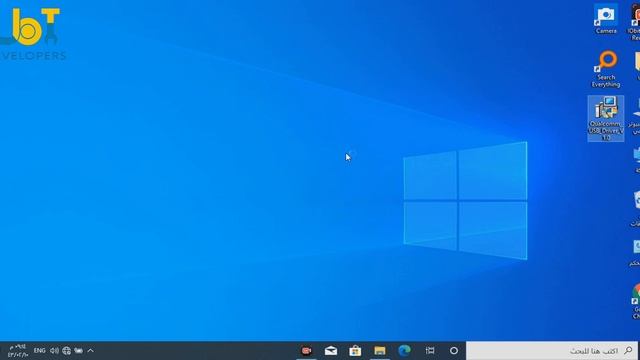The height and width of the screenshot is (360, 640).
Task: Select Qualcomm USB Driver V 1.0 icon
Action: point(606,118)
